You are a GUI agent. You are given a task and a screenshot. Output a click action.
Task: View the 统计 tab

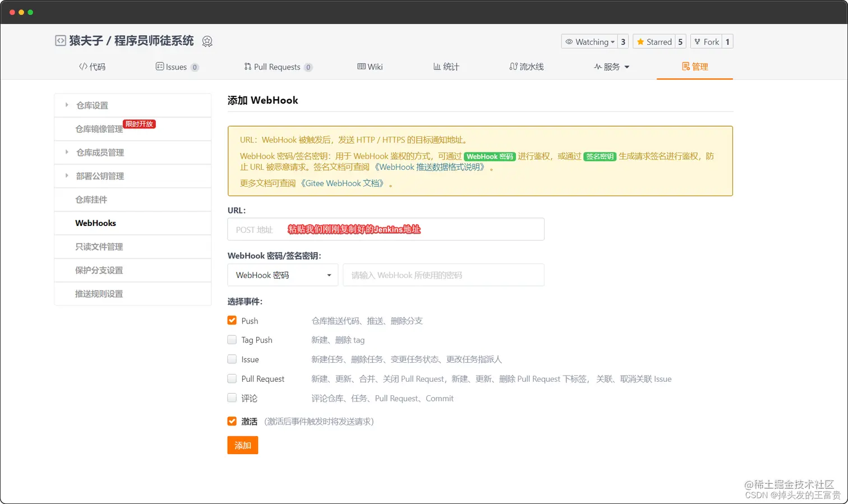[446, 67]
